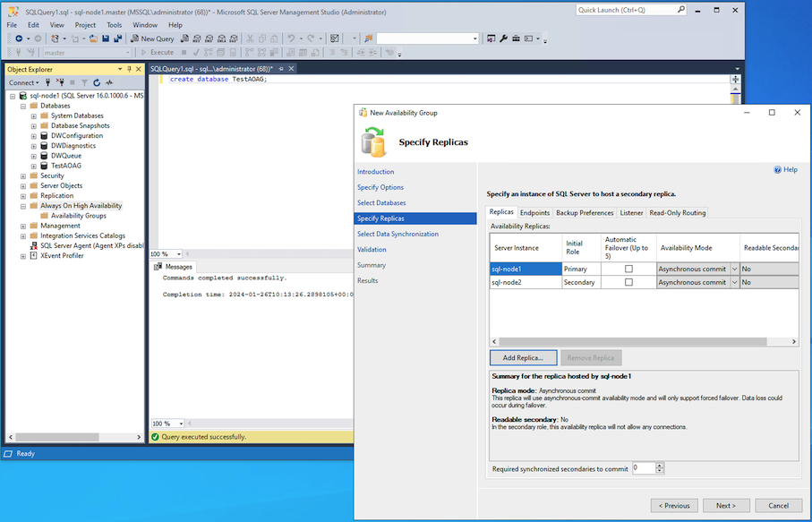Toggle Automatic Failover checkbox for sql-node1
This screenshot has height=522, width=812.
[628, 269]
